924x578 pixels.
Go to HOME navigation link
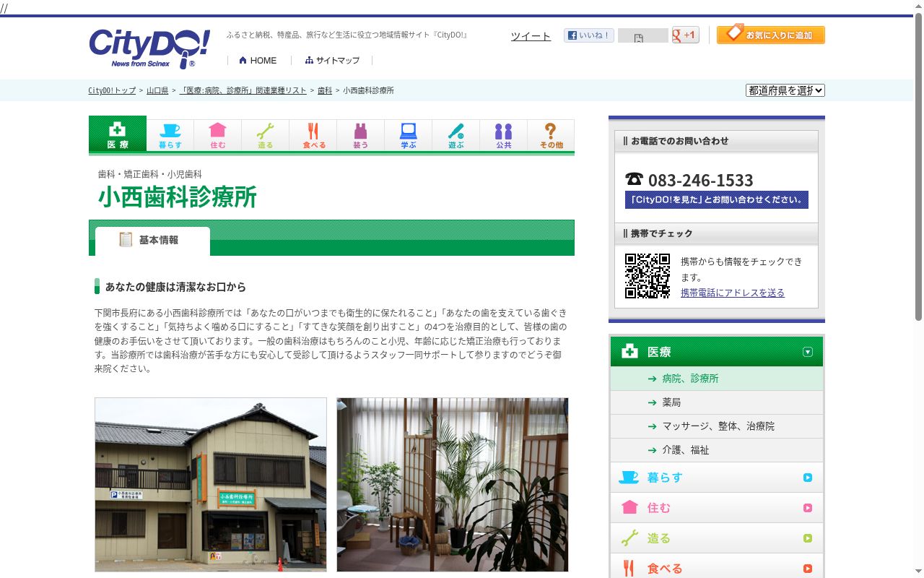(x=258, y=61)
